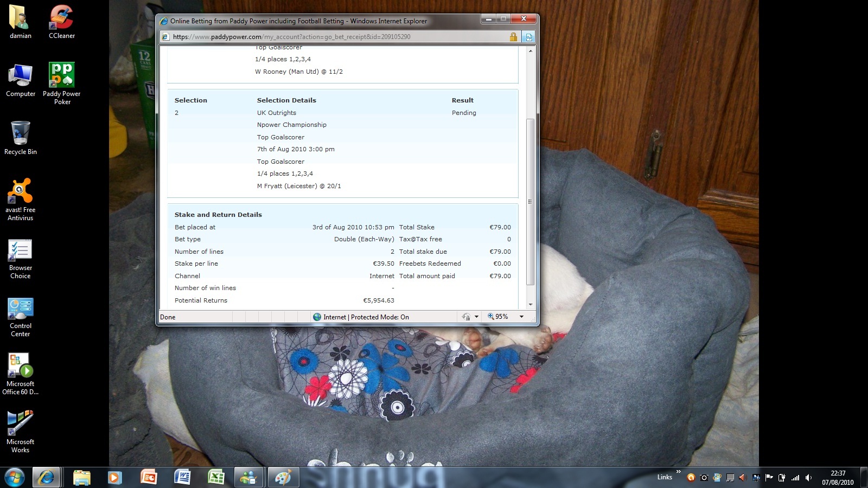Open the Windows Start menu orb
Image resolution: width=868 pixels, height=488 pixels.
click(x=15, y=477)
